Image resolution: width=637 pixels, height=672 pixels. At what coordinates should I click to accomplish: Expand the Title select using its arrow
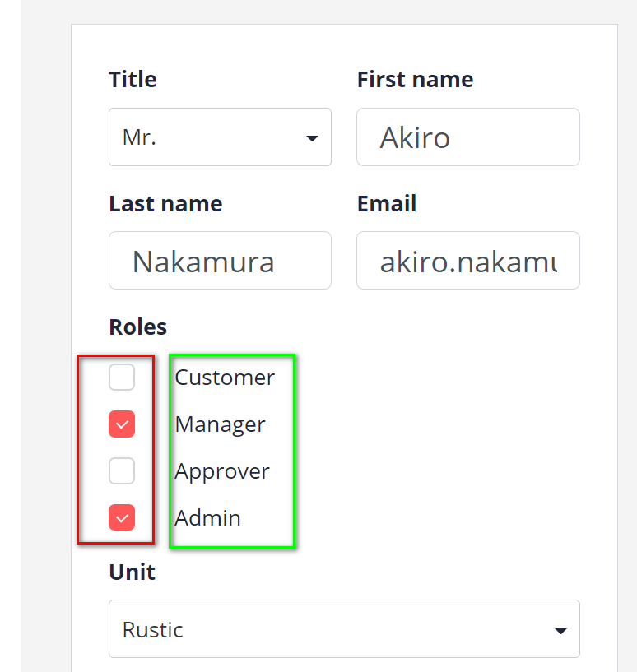click(312, 137)
